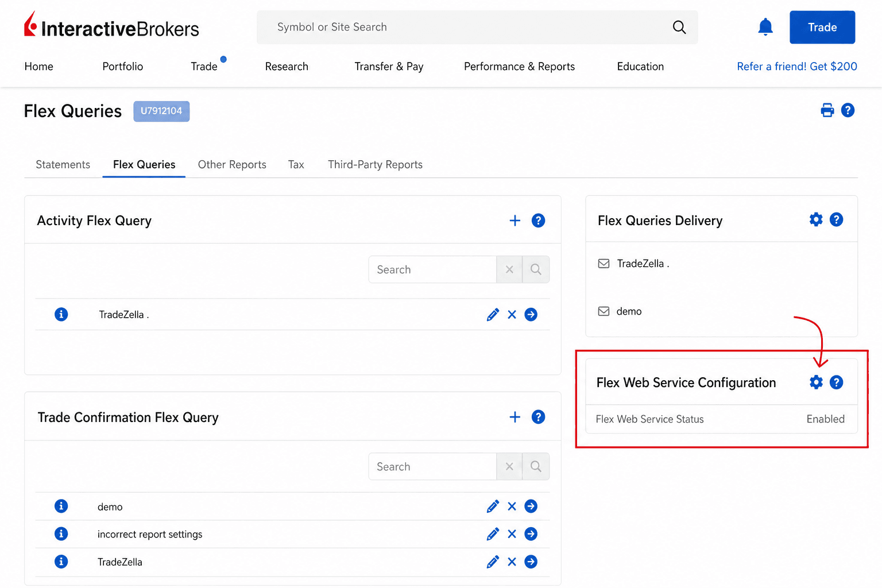Switch to the Other Reports tab
882x588 pixels.
(x=232, y=165)
